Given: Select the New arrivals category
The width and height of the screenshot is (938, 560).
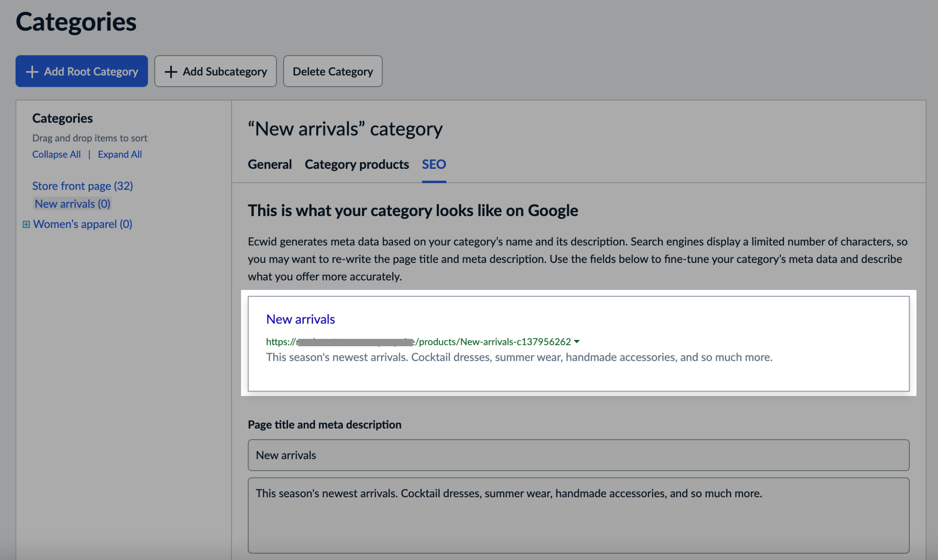Looking at the screenshot, I should pos(72,204).
